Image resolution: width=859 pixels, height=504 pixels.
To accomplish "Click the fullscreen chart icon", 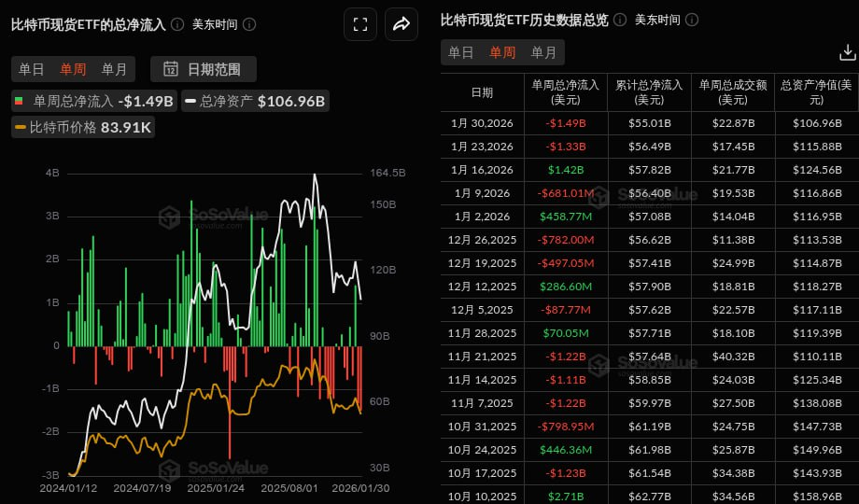I will click(360, 24).
